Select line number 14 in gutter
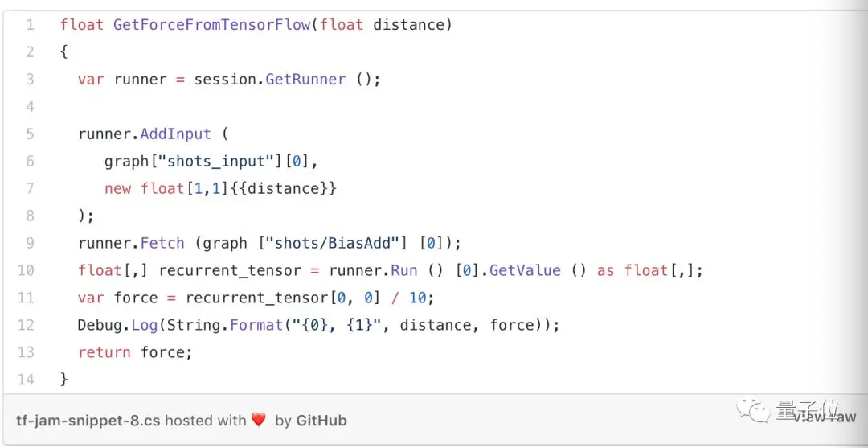Screen dimensions: 868x448 click(26, 380)
